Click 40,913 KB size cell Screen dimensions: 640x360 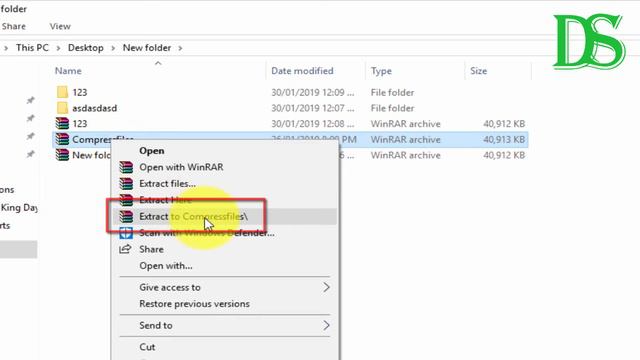(x=504, y=140)
